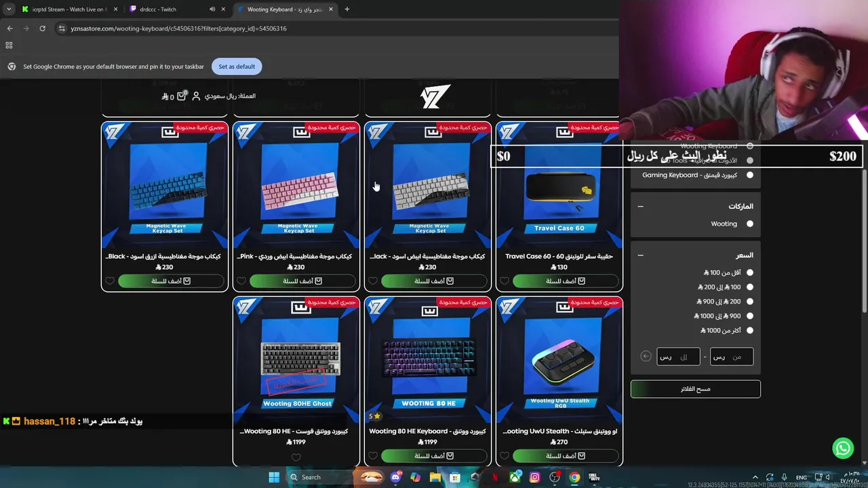Click the maximum price (إلى) input
The height and width of the screenshot is (488, 868).
(678, 357)
